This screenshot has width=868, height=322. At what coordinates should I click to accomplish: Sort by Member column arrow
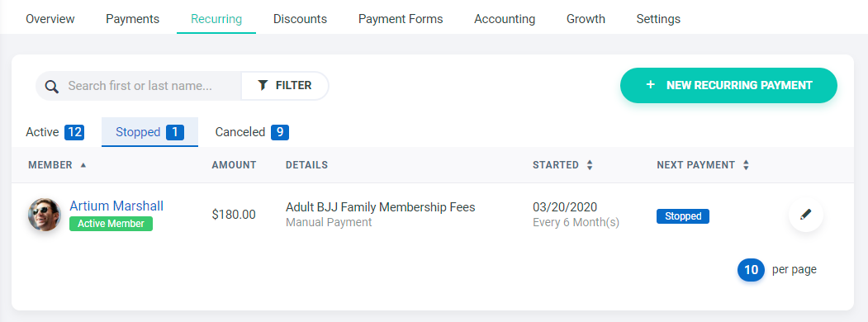click(x=83, y=165)
